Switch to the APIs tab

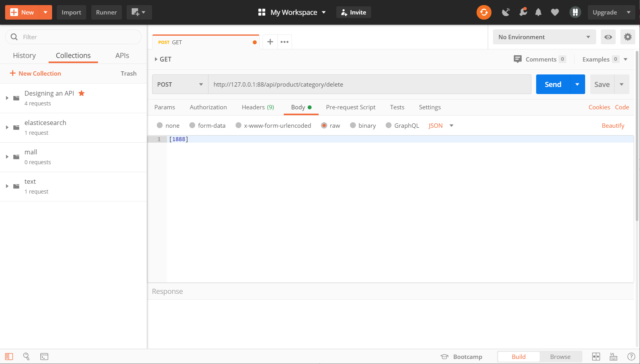coord(122,56)
